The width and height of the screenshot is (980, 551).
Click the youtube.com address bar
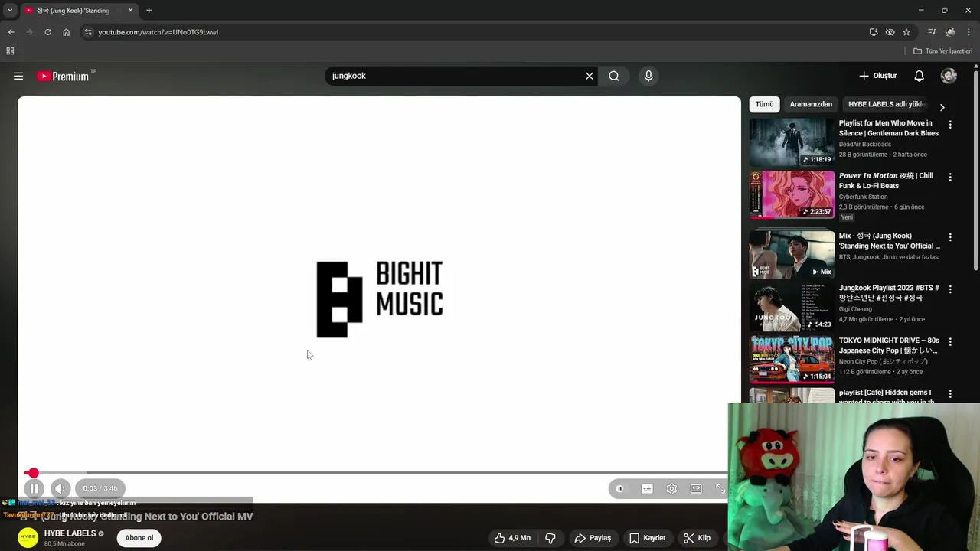click(x=475, y=32)
